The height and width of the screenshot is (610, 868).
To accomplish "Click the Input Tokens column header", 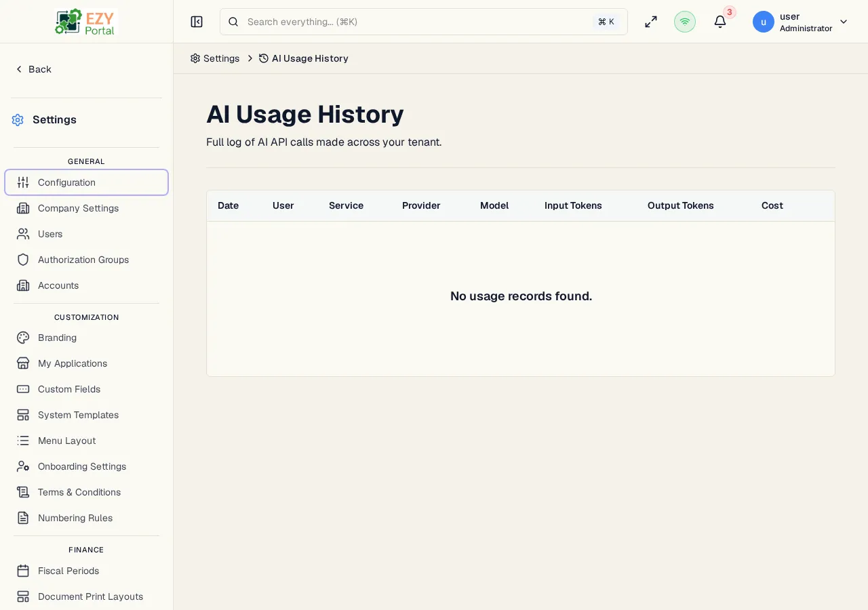I will pyautogui.click(x=573, y=205).
